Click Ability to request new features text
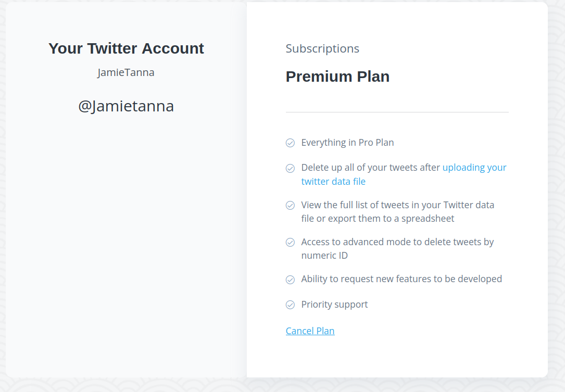565x392 pixels. tap(401, 279)
